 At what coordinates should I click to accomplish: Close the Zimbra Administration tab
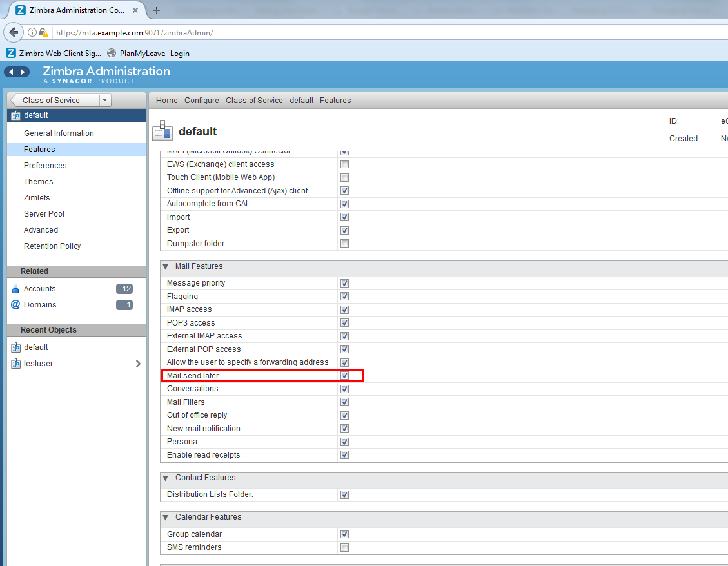135,10
